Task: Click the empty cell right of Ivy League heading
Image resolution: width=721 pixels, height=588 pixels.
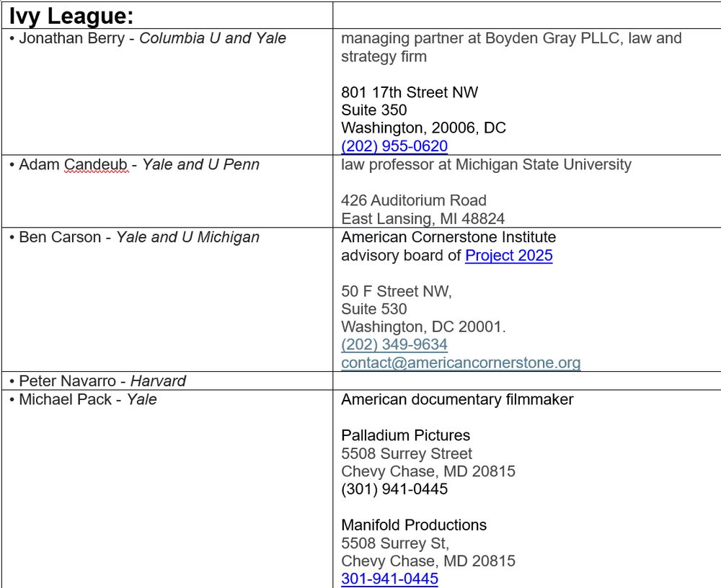Action: (x=527, y=15)
